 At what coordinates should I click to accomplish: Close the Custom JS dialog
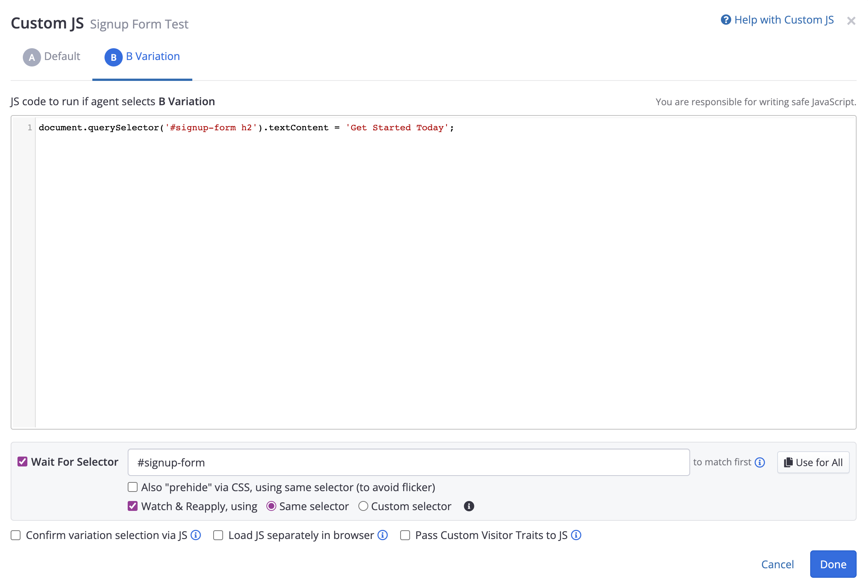pyautogui.click(x=851, y=21)
